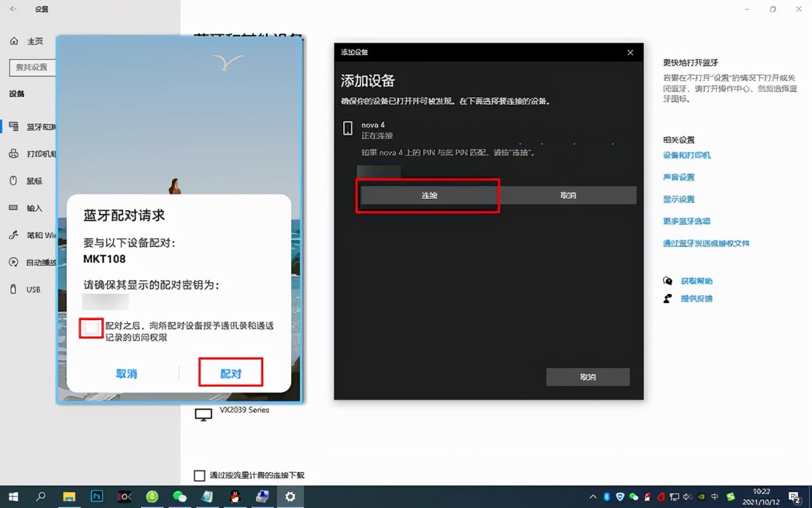This screenshot has width=812, height=508.
Task: Toggle the metered connection download checkbox
Action: 199,475
